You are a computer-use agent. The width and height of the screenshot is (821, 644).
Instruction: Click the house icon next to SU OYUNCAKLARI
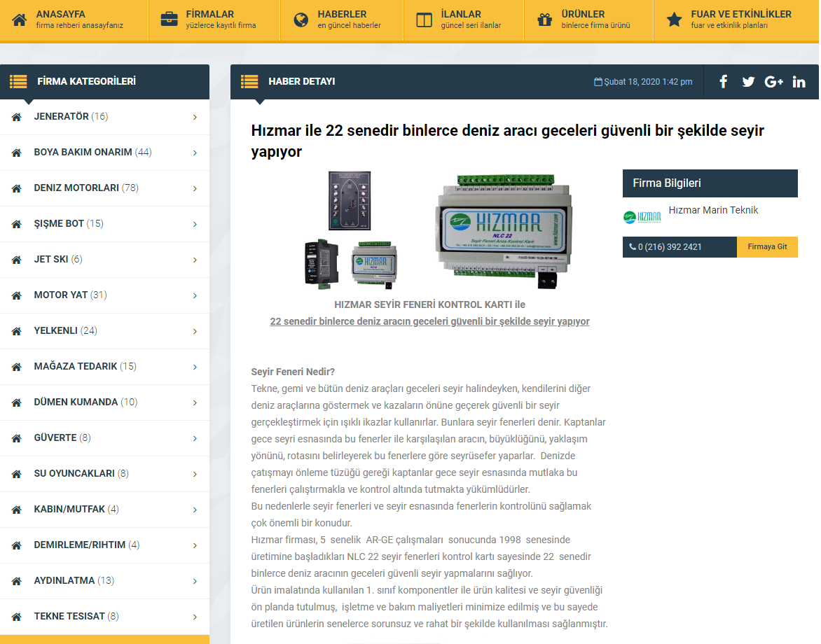(17, 474)
